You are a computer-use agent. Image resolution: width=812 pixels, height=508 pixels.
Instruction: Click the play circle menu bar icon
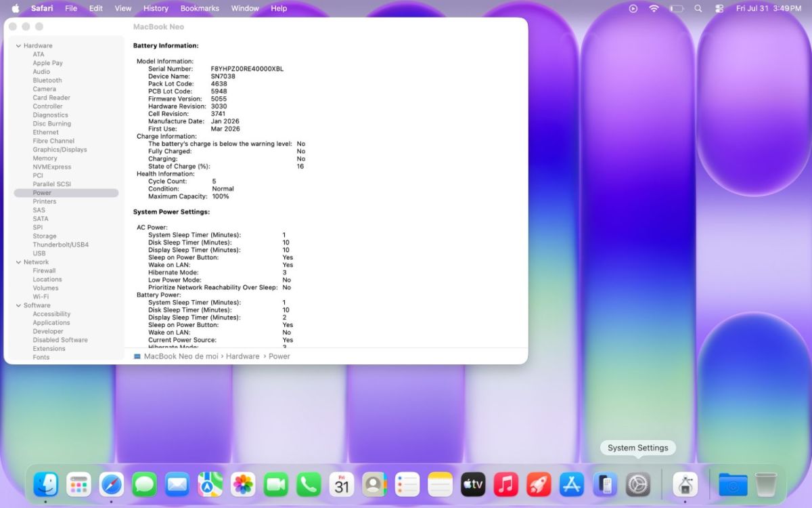(633, 8)
